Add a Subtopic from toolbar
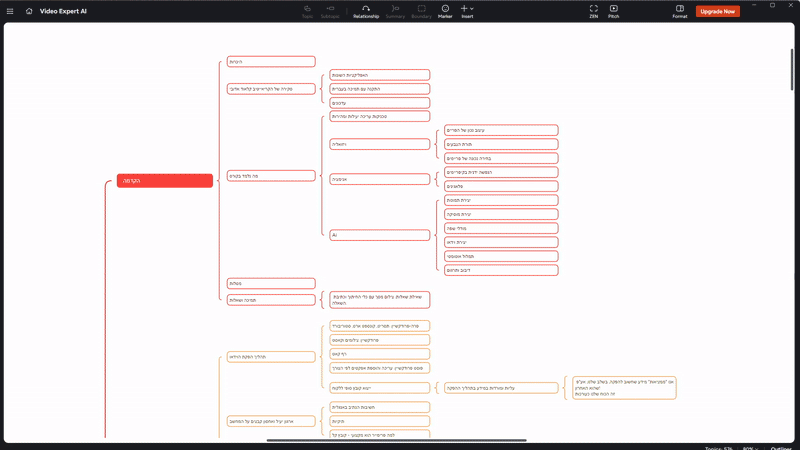 pos(330,11)
